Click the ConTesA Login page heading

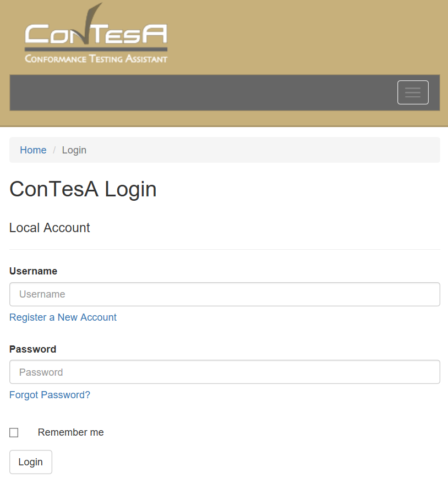[x=83, y=189]
